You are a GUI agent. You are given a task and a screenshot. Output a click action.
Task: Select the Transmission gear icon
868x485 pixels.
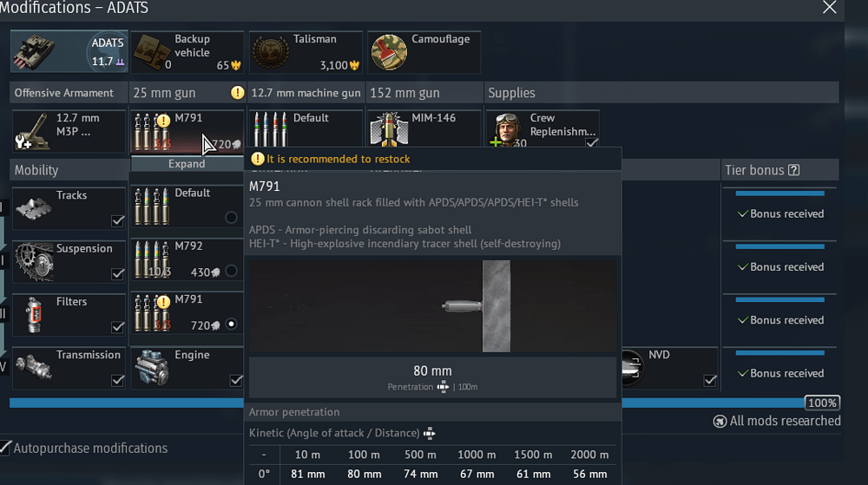[x=33, y=369]
